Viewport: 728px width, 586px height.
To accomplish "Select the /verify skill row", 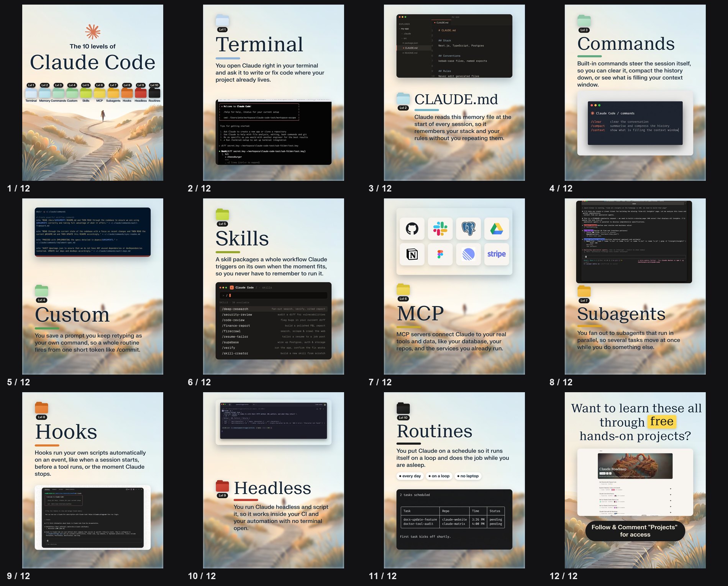I will click(x=273, y=348).
